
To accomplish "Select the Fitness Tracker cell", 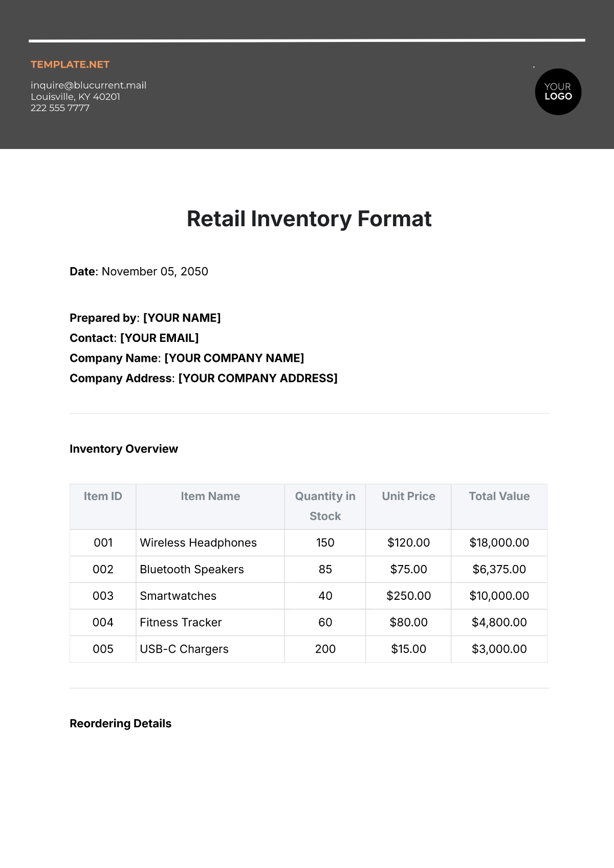I will tap(210, 622).
